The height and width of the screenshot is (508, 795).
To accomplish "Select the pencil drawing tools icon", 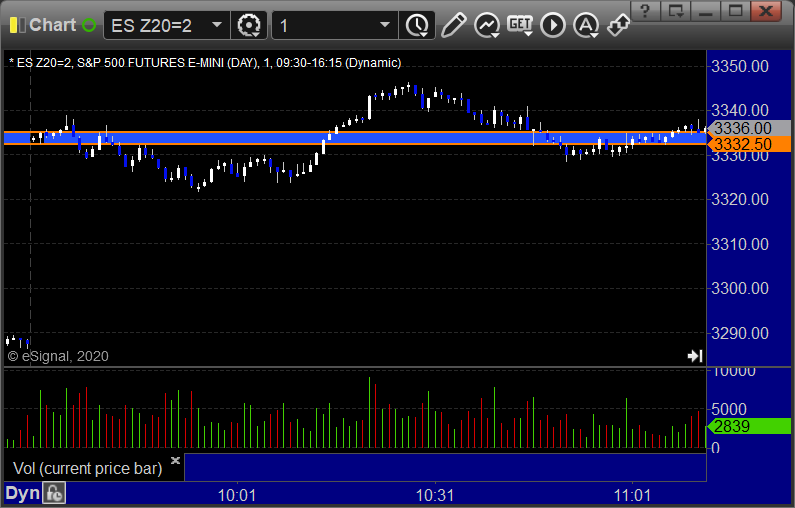I will click(x=453, y=25).
